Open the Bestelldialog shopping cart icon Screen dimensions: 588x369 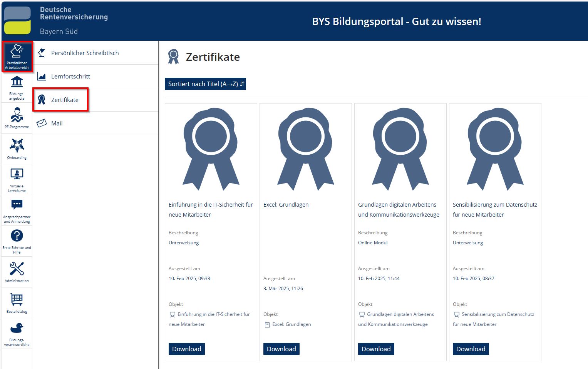(17, 302)
